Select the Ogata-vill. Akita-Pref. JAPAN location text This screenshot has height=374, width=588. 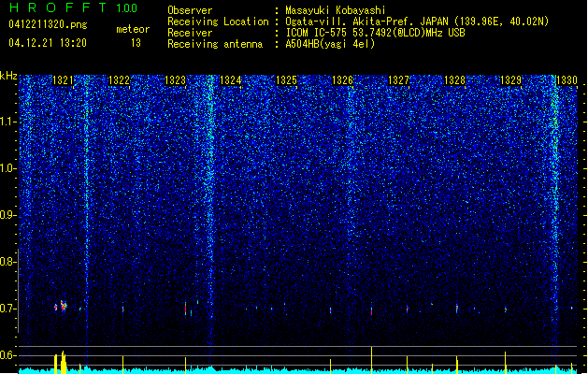pyautogui.click(x=417, y=22)
